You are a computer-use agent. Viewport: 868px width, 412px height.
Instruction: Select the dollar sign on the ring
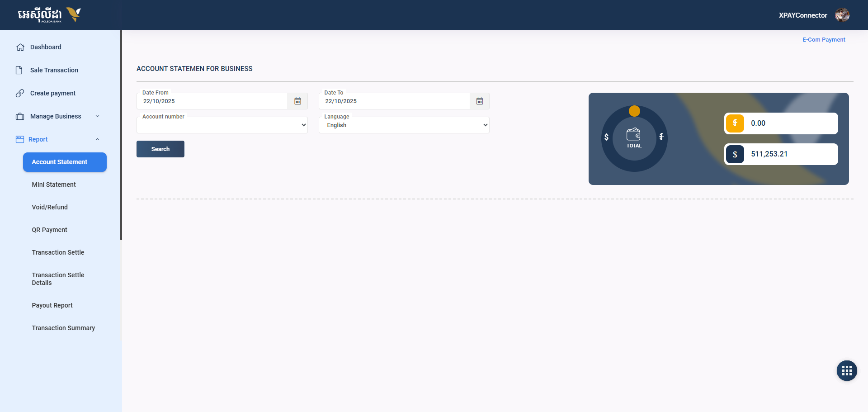pos(606,137)
